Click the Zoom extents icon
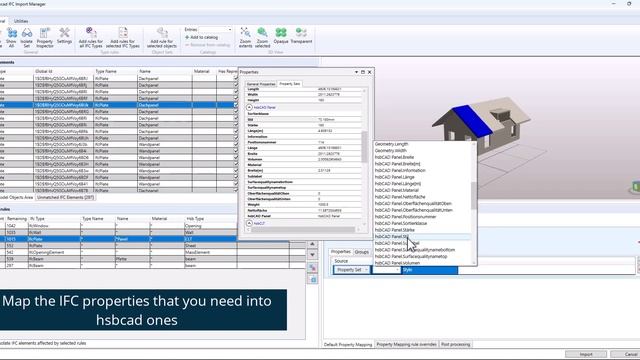 pos(245,37)
